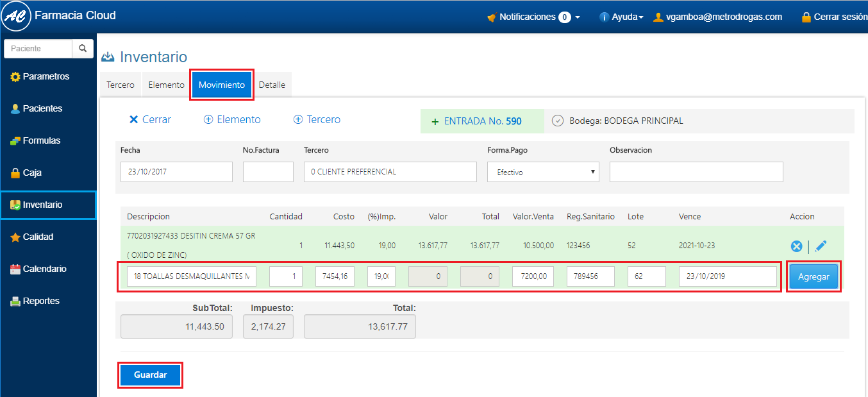Open Reportes in the sidebar
The image size is (868, 397).
point(41,301)
